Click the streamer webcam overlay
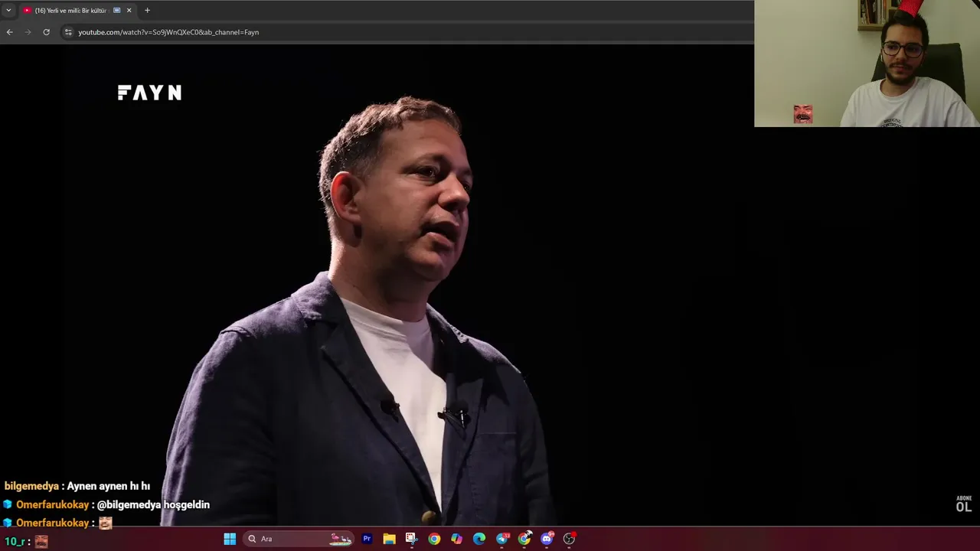980x551 pixels. coord(867,64)
